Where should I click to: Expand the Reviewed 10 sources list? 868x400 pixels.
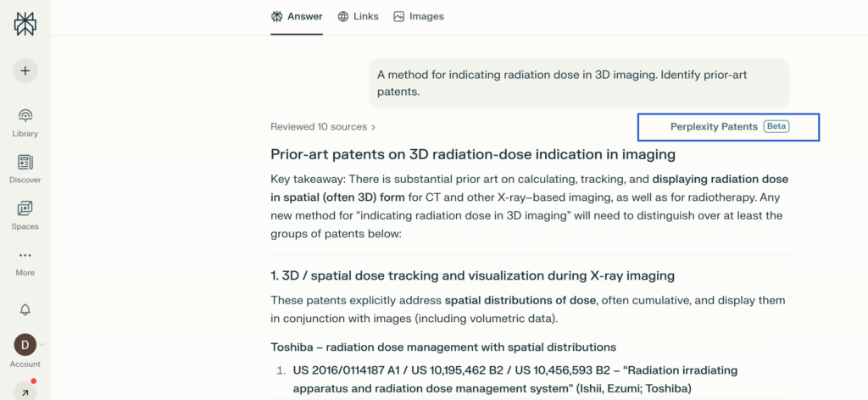click(x=323, y=127)
